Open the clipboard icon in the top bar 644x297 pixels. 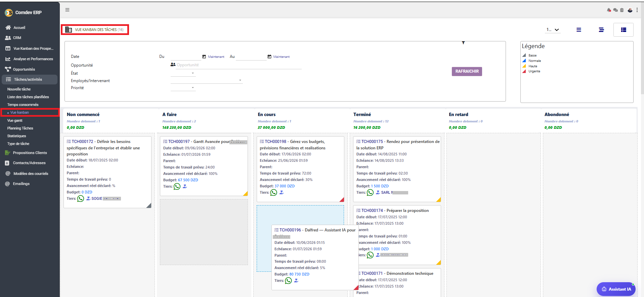coord(622,10)
